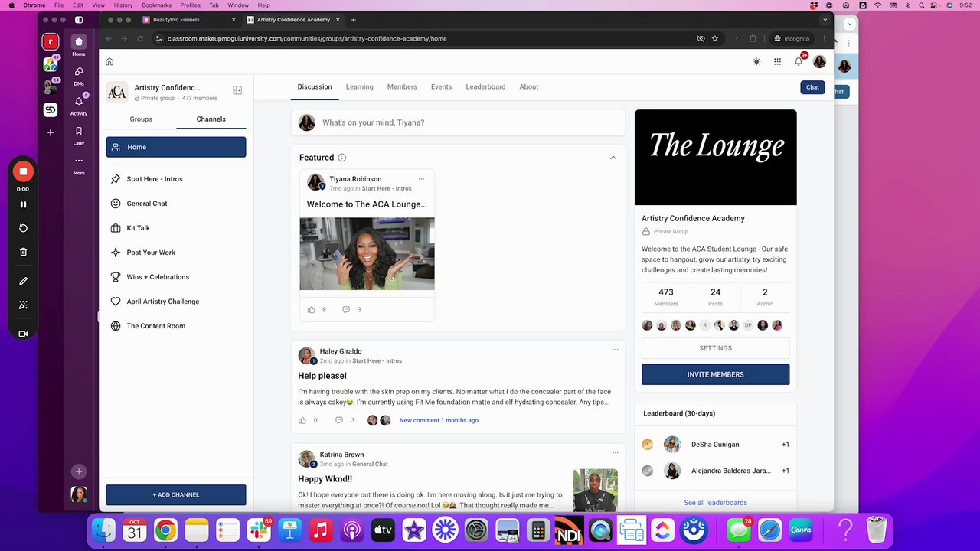The image size is (980, 551).
Task: Toggle the camera icon in recorder panel
Action: click(x=23, y=334)
